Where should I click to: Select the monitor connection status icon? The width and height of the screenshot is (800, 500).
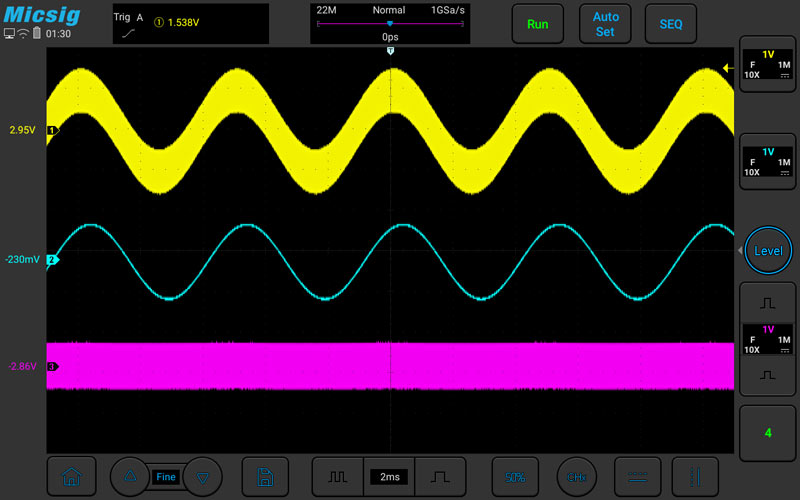pyautogui.click(x=9, y=34)
